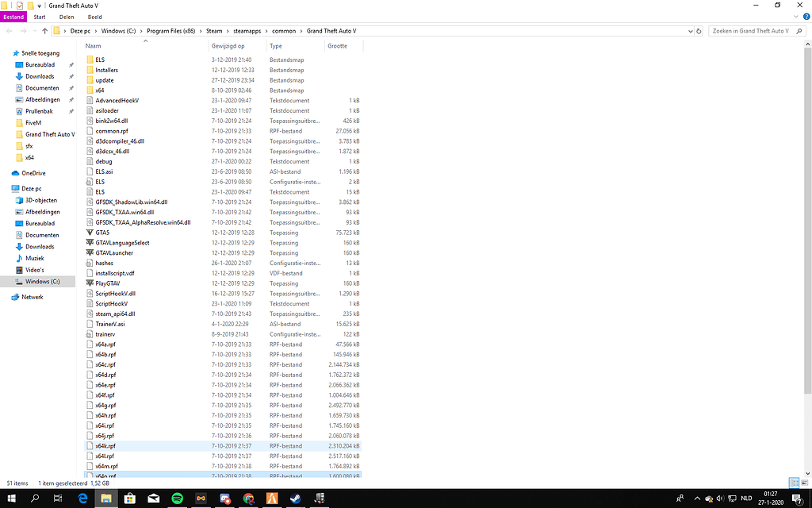
Task: Select the bink2w64.dll file icon
Action: (90, 121)
